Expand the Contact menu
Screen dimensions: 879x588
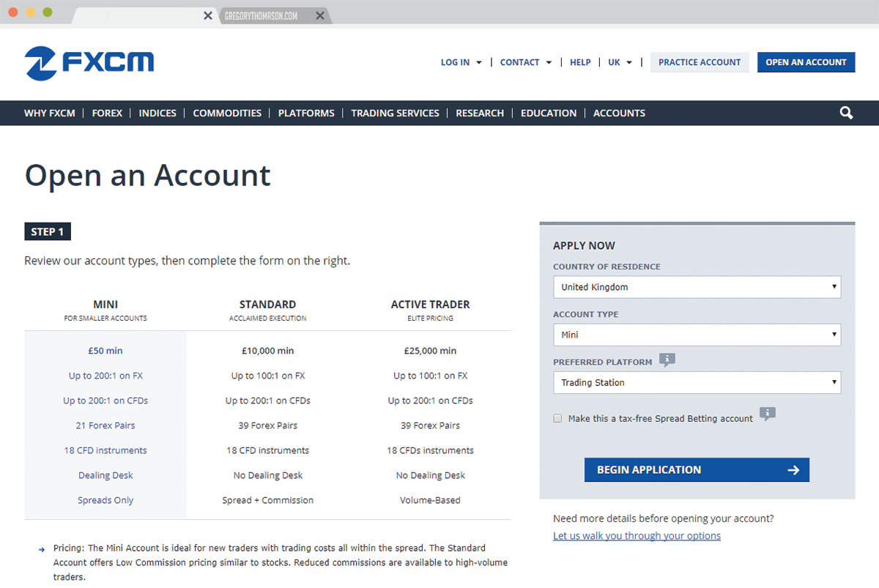tap(526, 62)
